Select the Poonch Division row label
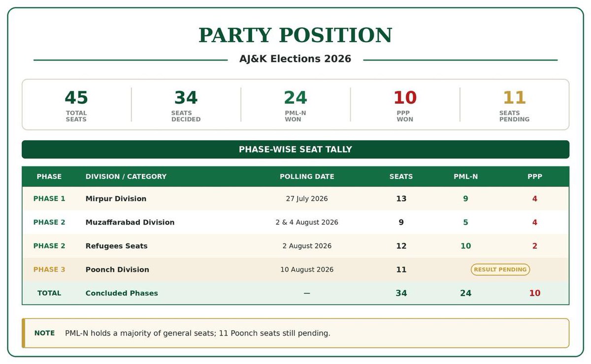 click(117, 270)
